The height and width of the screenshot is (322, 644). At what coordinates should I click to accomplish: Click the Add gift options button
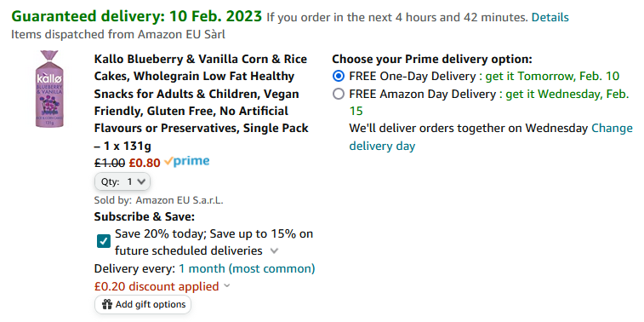click(143, 304)
